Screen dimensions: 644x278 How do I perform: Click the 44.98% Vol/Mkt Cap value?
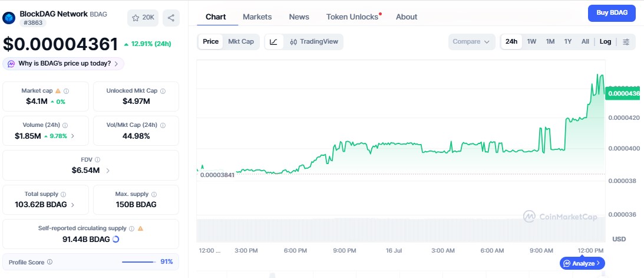click(136, 136)
